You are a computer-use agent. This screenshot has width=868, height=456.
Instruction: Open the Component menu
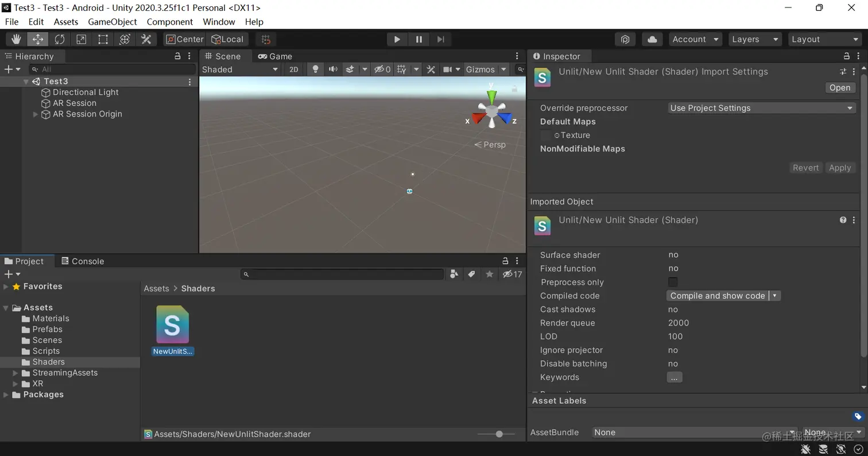[x=170, y=22]
